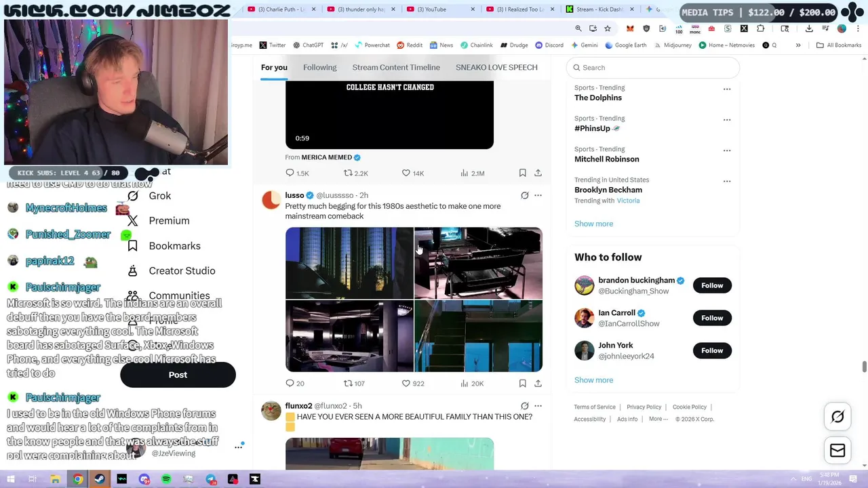The image size is (868, 488).
Task: Open browser zoom magnifier icon
Action: click(578, 28)
